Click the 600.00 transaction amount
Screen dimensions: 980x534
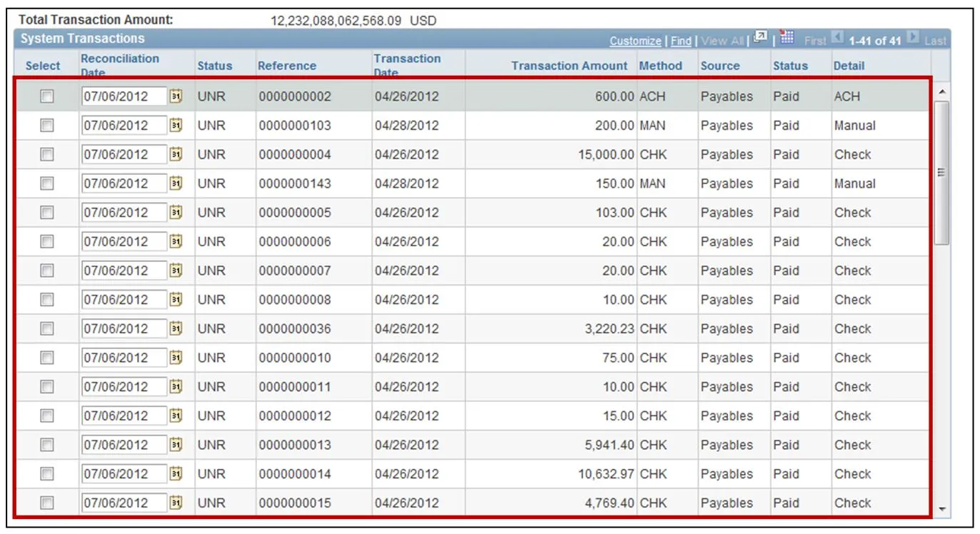(x=615, y=96)
